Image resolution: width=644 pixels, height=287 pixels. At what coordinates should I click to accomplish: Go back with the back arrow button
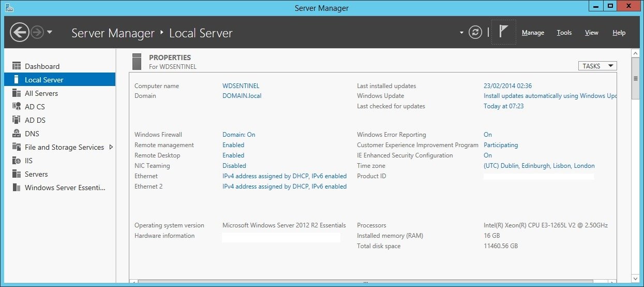point(19,33)
